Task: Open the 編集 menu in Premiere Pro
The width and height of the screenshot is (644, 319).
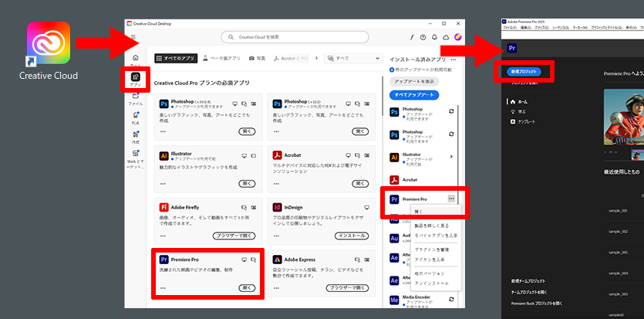Action: pyautogui.click(x=526, y=28)
